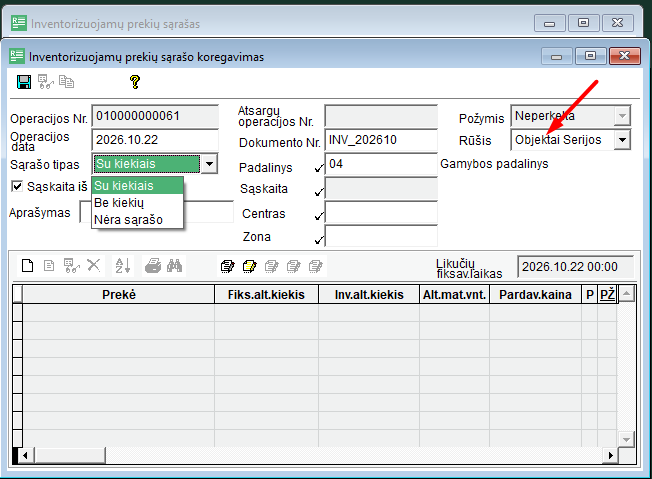
Task: Click the yellow notepad icon in grid toolbar
Action: 249,266
